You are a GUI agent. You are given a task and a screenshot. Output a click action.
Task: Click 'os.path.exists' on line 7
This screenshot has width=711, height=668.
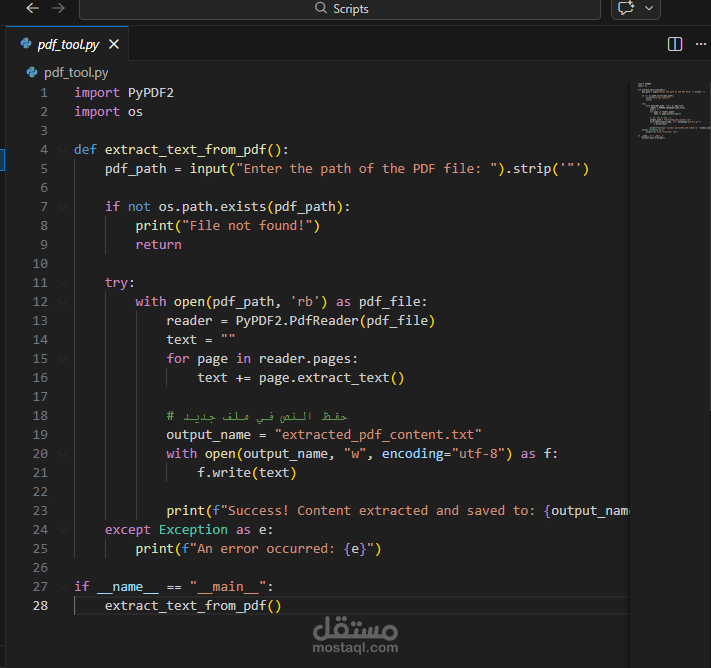click(x=212, y=207)
